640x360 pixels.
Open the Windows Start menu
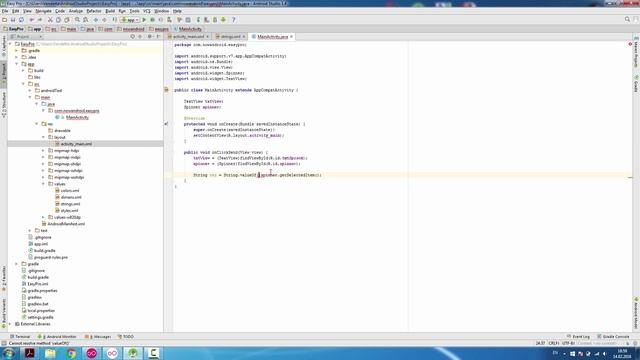pyautogui.click(x=9, y=353)
